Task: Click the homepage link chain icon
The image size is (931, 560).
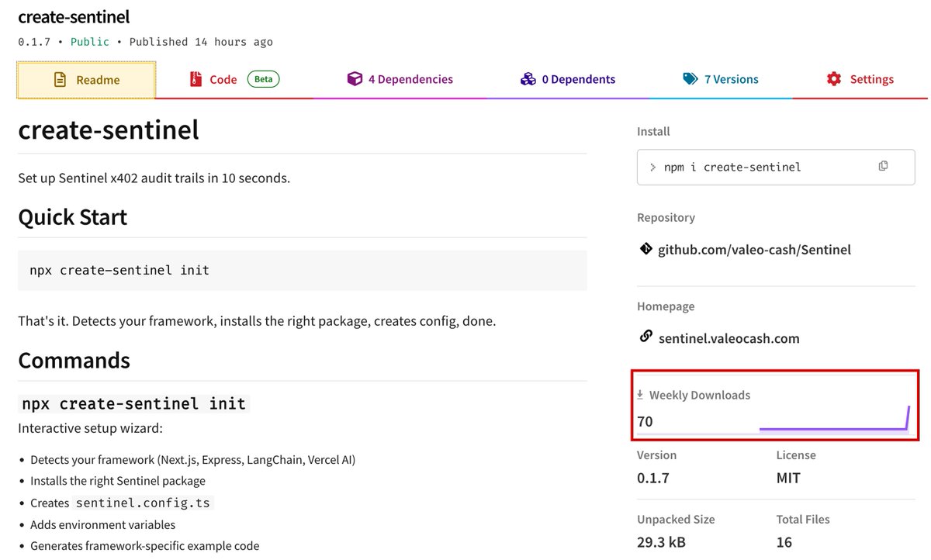Action: [645, 337]
